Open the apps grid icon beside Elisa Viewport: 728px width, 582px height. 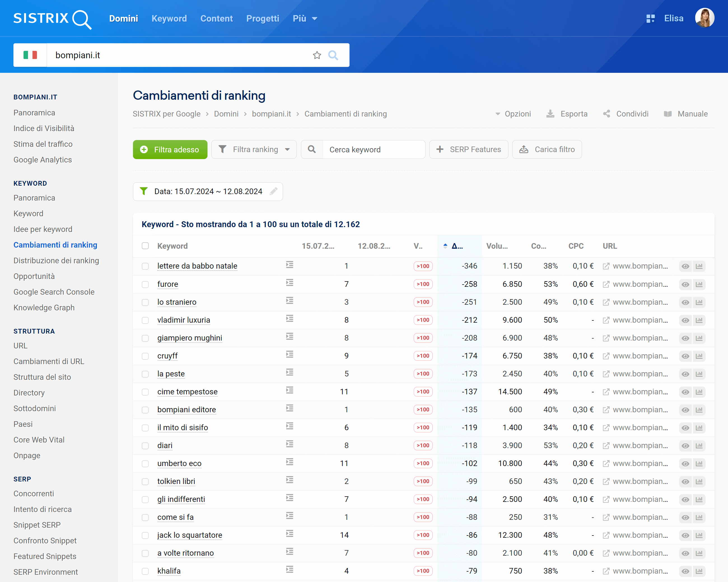(650, 18)
